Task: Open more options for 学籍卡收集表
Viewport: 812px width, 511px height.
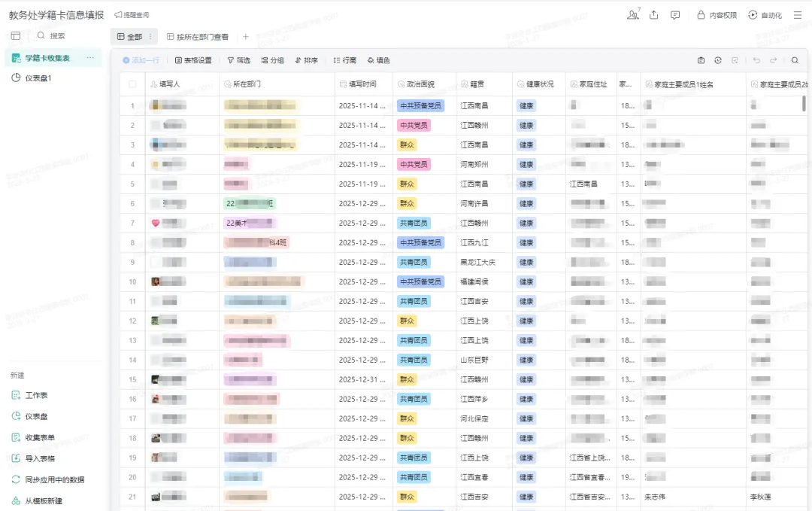Action: [91, 58]
